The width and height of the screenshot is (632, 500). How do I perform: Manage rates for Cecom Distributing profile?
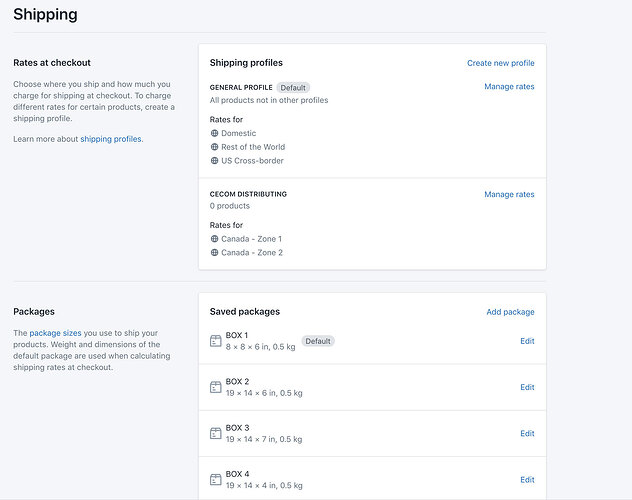coord(509,194)
